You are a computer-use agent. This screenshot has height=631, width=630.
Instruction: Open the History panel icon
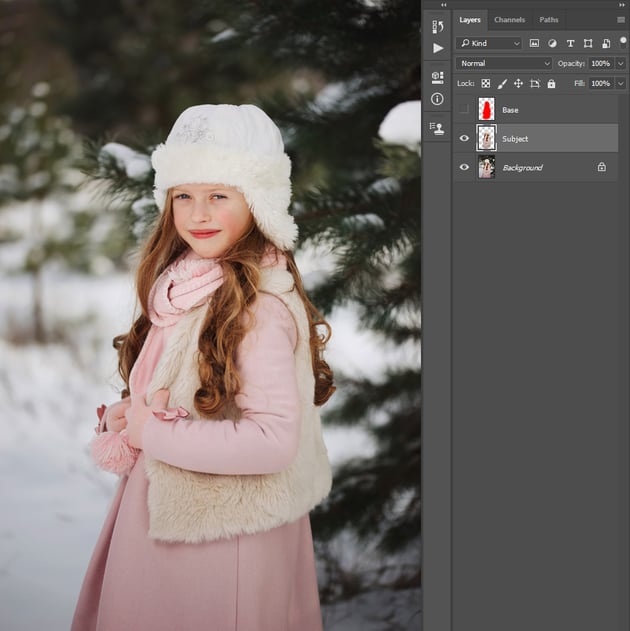437,27
